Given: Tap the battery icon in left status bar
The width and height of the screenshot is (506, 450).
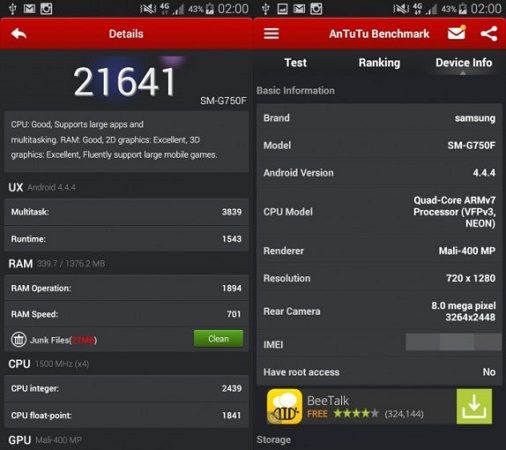Looking at the screenshot, I should click(210, 9).
